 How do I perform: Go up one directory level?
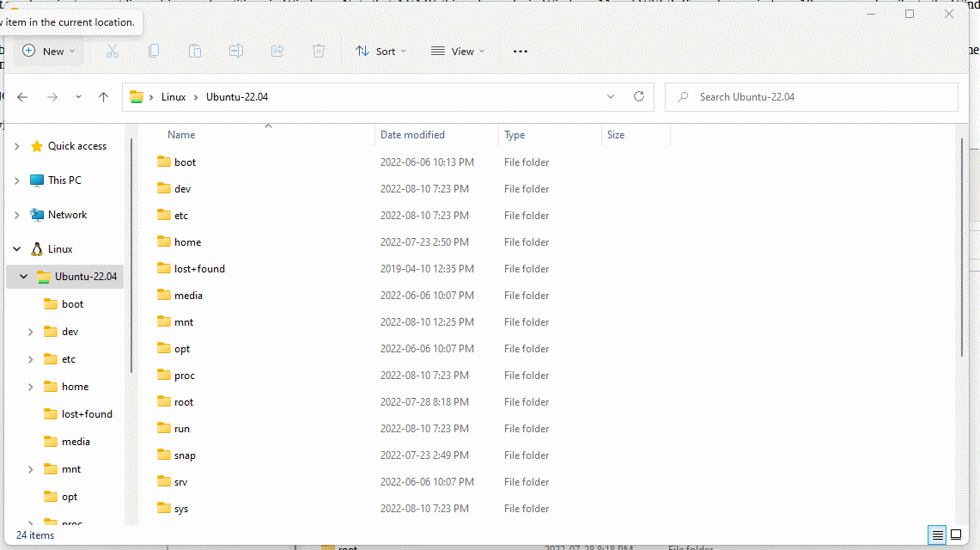[x=103, y=97]
